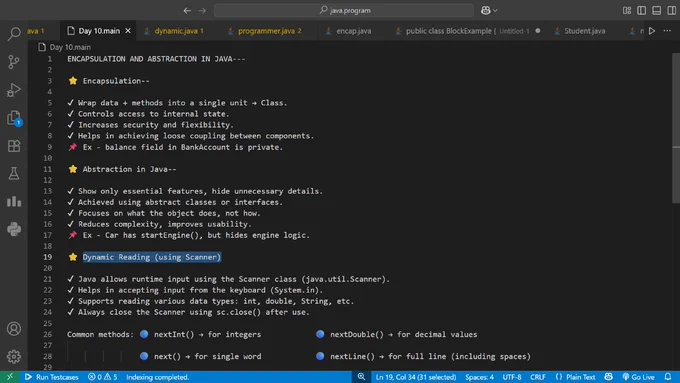Switch to public class BlockExample tab
Image resolution: width=680 pixels, height=383 pixels.
coord(468,31)
